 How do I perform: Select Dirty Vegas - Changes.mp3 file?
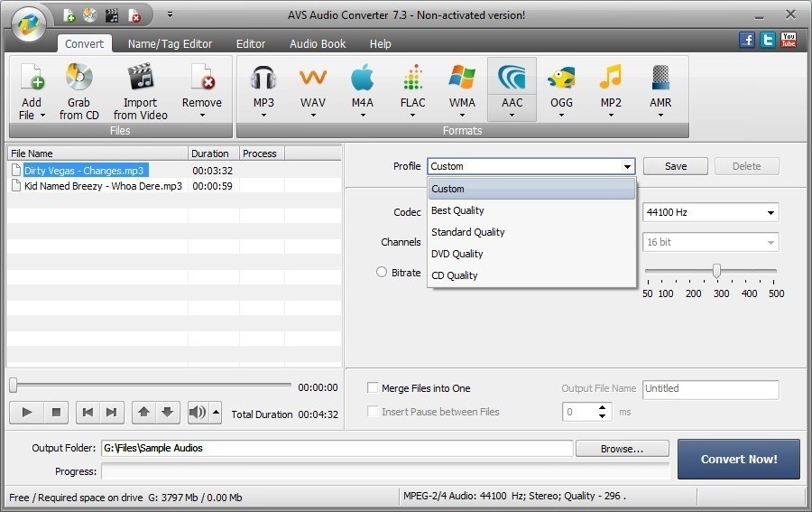coord(84,171)
